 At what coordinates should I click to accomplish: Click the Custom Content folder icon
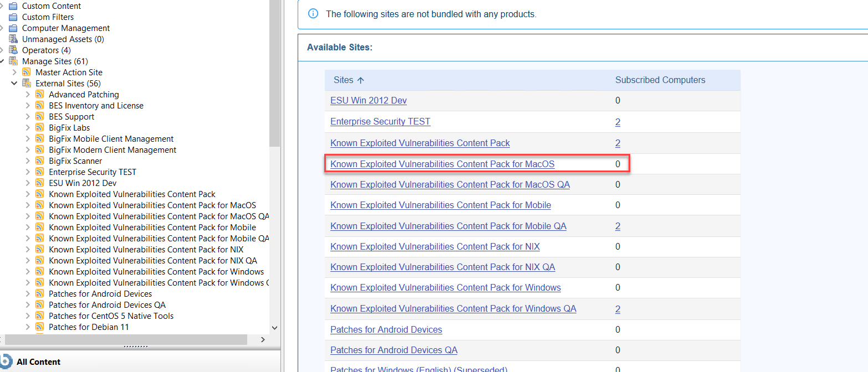(13, 6)
